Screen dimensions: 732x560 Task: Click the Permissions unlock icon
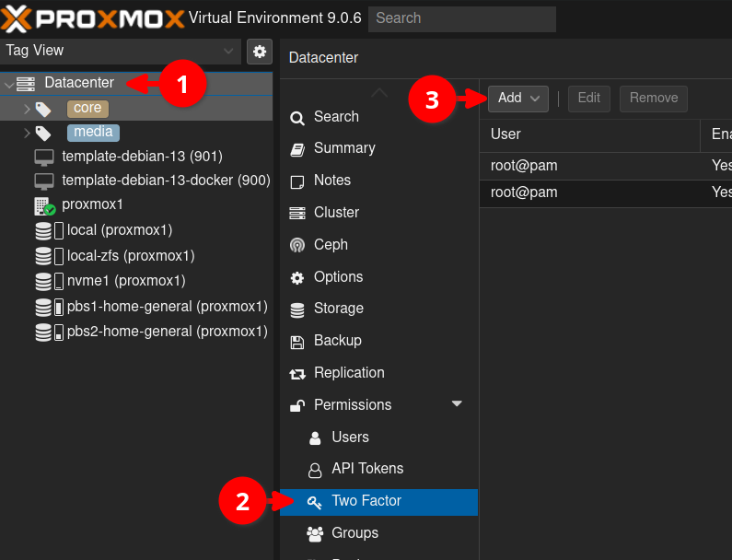[297, 405]
